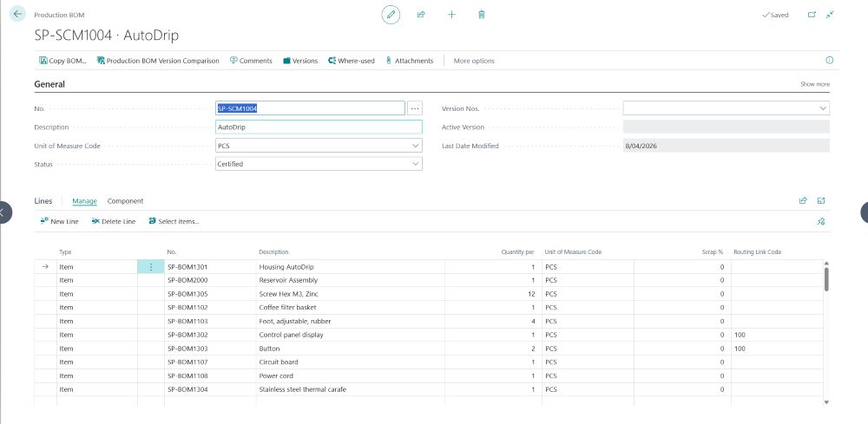Open Versions action
This screenshot has height=424, width=868.
pyautogui.click(x=300, y=61)
